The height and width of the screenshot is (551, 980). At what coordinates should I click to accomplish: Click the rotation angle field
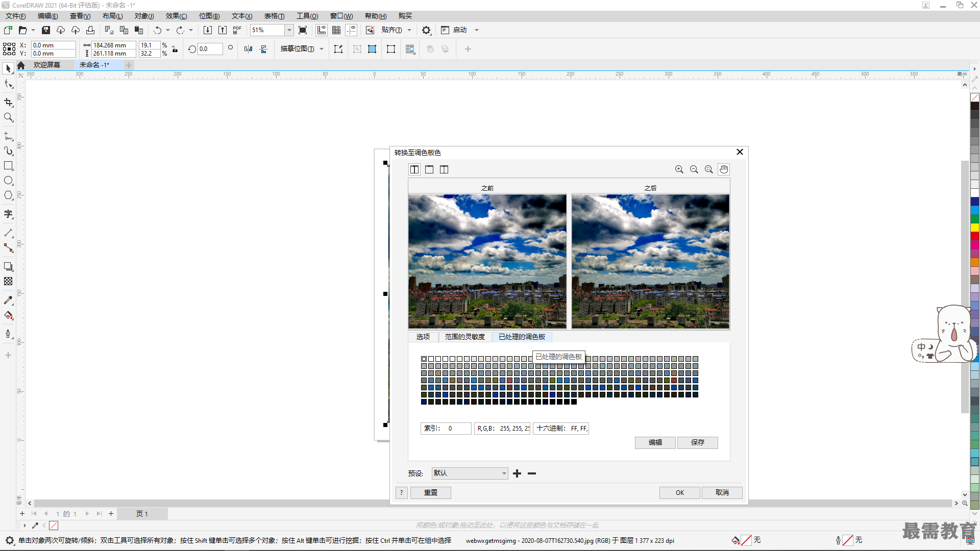click(x=211, y=49)
